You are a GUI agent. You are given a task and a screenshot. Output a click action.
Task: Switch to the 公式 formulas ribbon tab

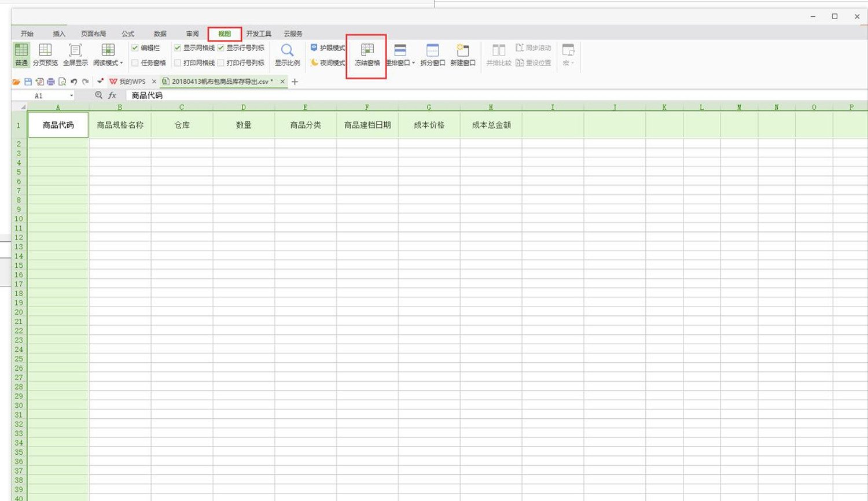point(128,34)
